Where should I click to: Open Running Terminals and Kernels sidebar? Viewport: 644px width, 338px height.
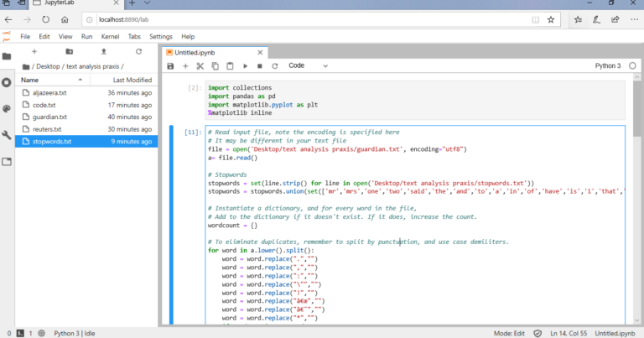tap(7, 82)
